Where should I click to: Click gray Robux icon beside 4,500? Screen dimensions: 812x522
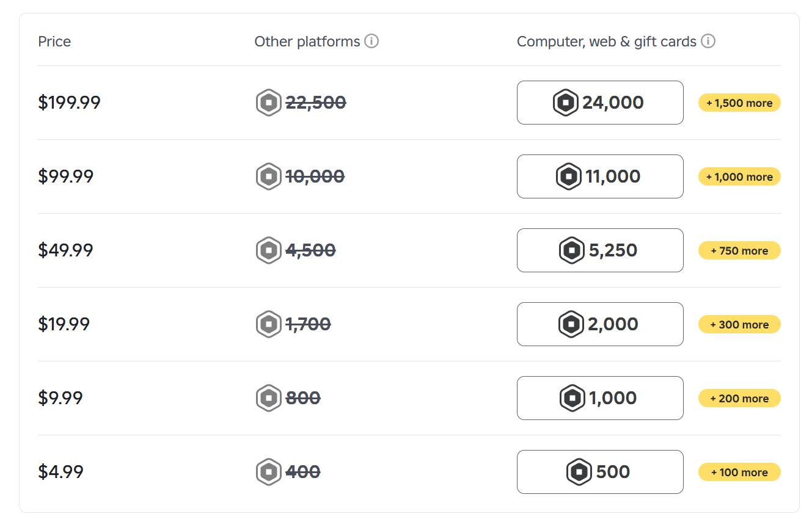268,250
